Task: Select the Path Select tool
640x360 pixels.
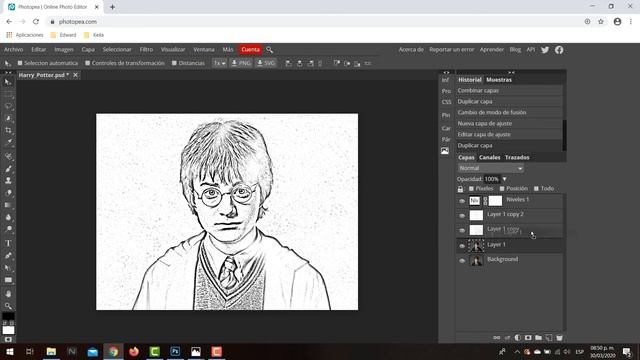Action: [x=8, y=268]
